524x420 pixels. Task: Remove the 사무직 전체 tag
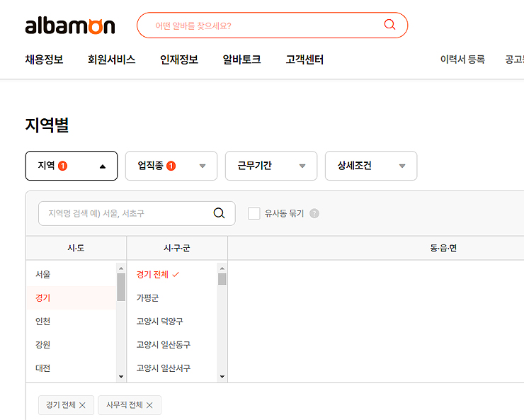[149, 405]
